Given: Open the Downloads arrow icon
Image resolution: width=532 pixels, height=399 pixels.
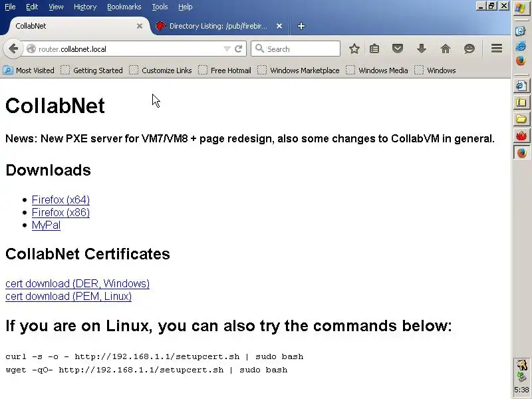Looking at the screenshot, I should coord(422,49).
